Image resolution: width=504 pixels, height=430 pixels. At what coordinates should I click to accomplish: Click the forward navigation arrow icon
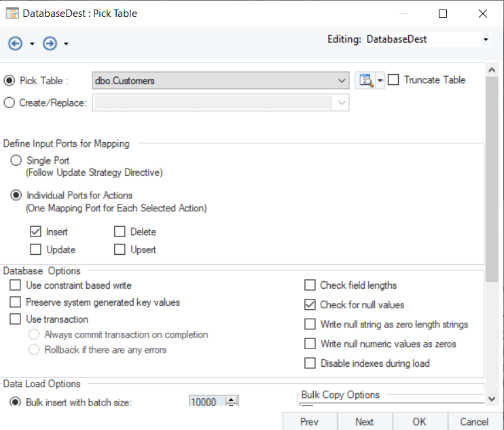pyautogui.click(x=50, y=43)
